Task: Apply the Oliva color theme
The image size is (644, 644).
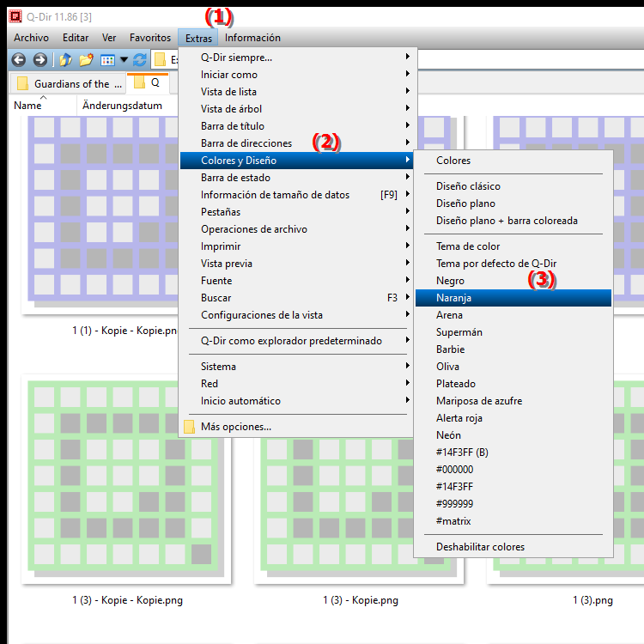Action: 513,367
